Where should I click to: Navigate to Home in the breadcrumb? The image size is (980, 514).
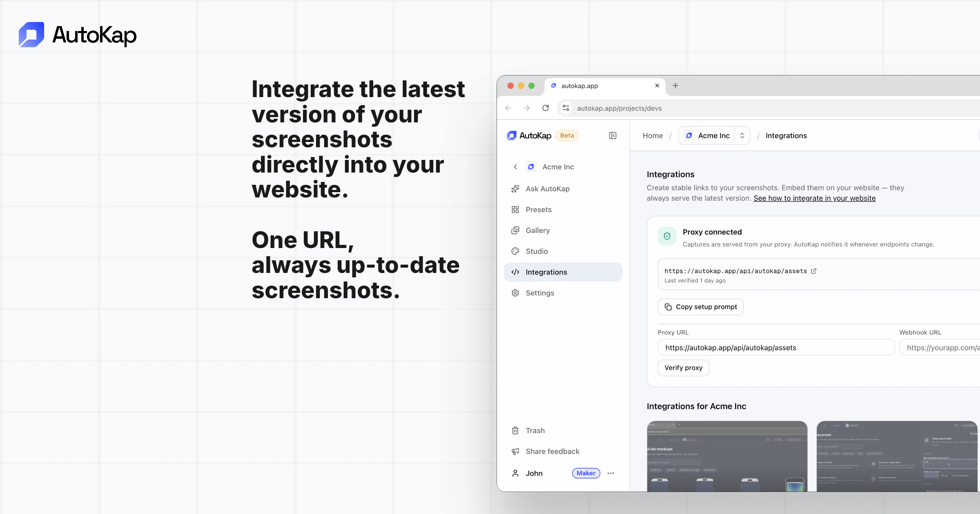point(652,135)
